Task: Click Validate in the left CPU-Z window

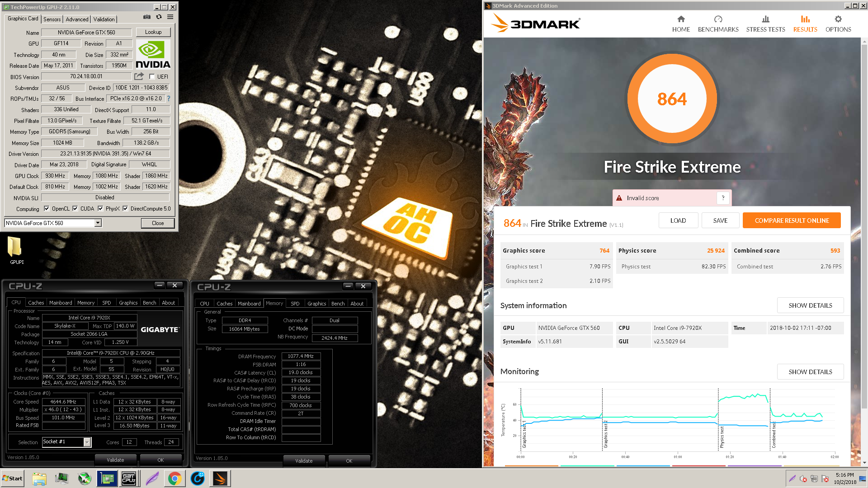Action: (115, 460)
